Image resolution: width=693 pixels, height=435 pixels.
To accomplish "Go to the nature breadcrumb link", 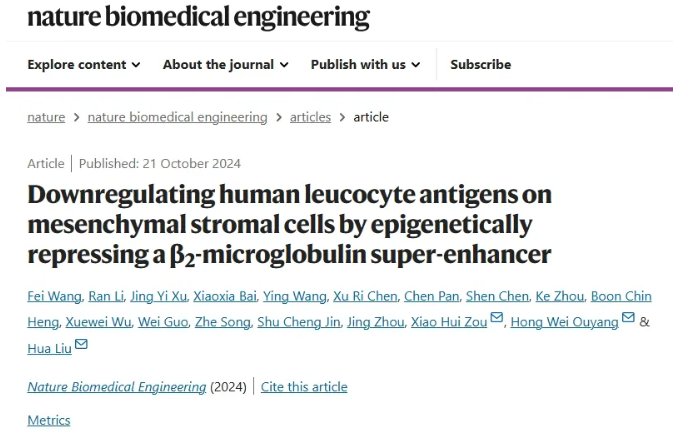I will [x=46, y=117].
